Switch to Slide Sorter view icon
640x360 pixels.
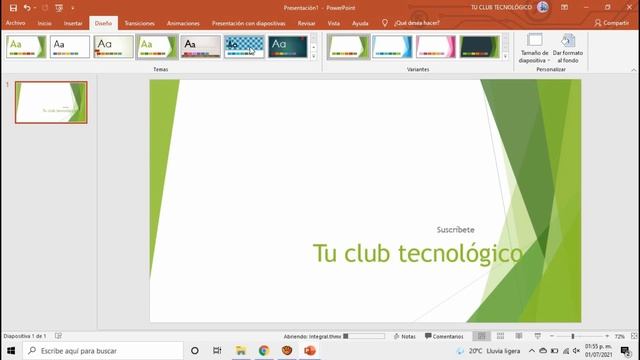(500, 336)
